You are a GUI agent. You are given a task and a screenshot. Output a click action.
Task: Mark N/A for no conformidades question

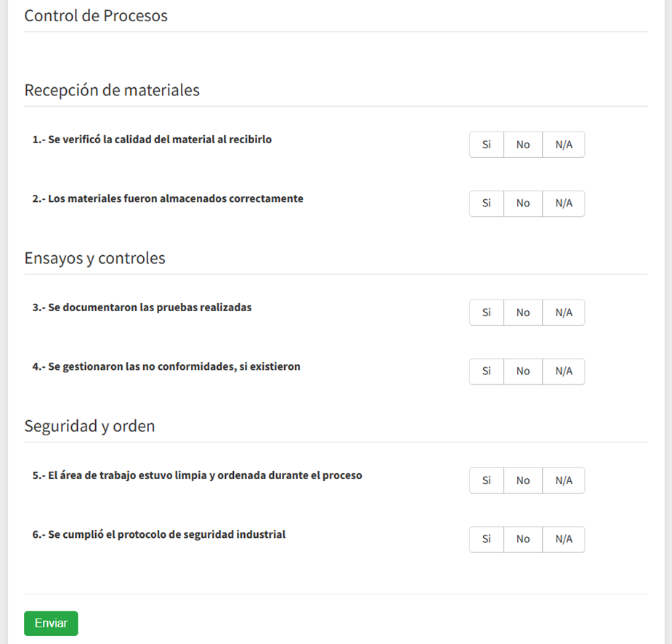click(x=564, y=371)
